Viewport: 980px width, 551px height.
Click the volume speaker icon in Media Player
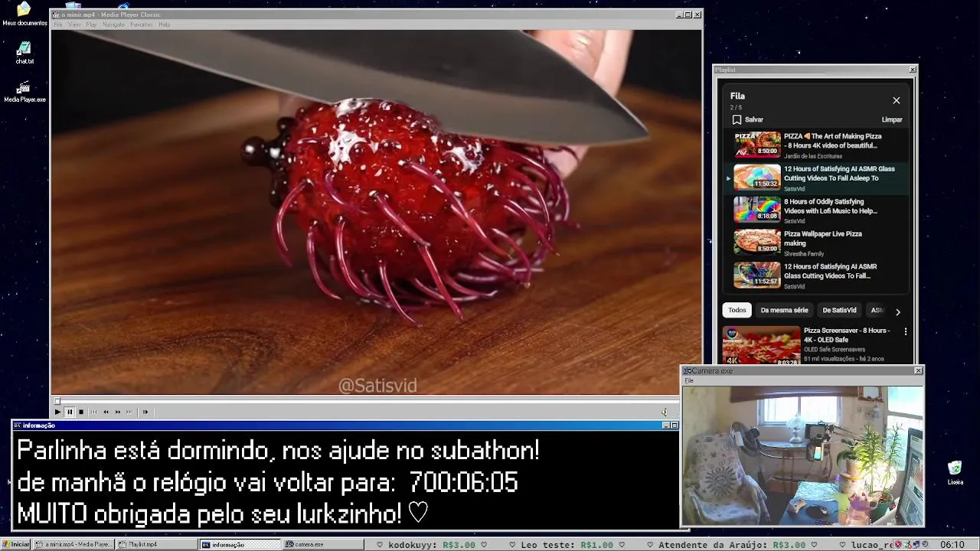tap(665, 412)
